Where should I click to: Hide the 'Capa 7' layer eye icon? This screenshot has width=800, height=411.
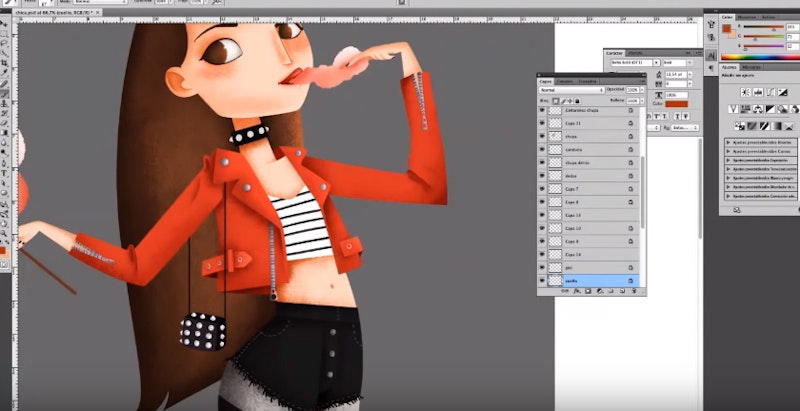(543, 188)
